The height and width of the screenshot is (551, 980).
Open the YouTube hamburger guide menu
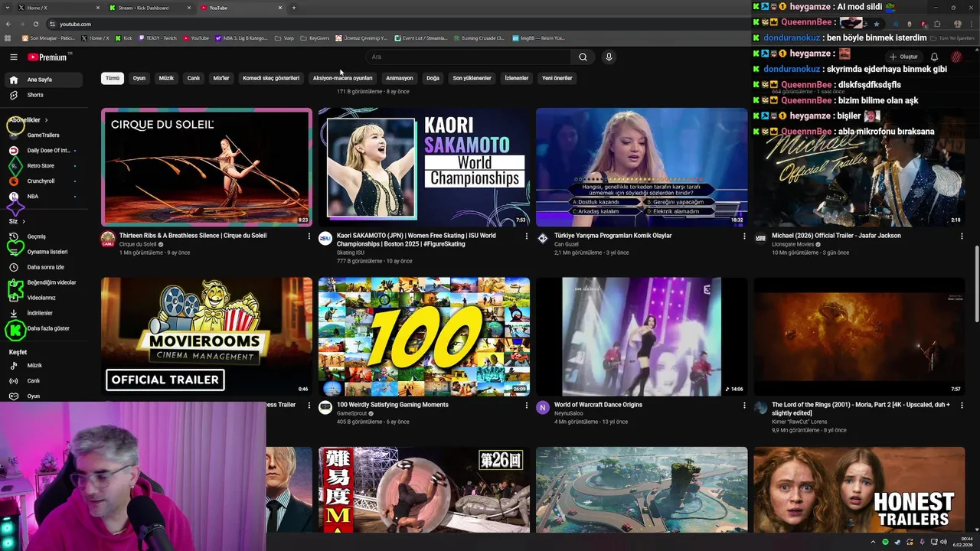pos(13,57)
